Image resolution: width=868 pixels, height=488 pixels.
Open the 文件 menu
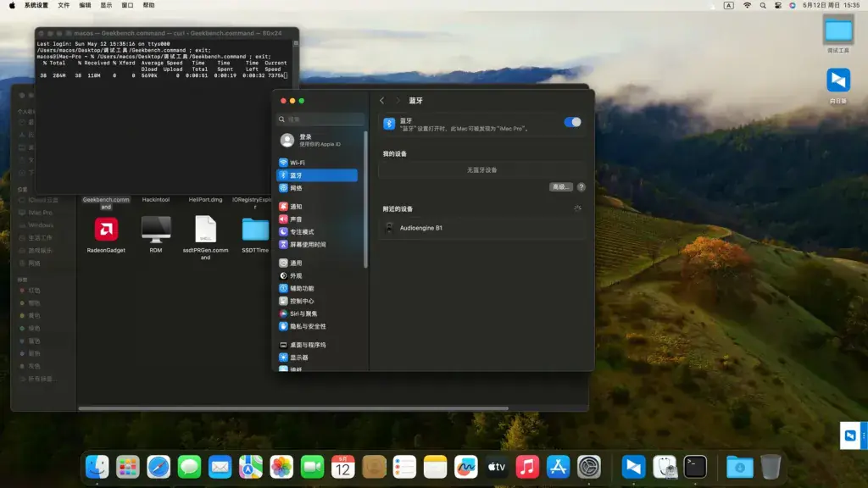pos(64,6)
